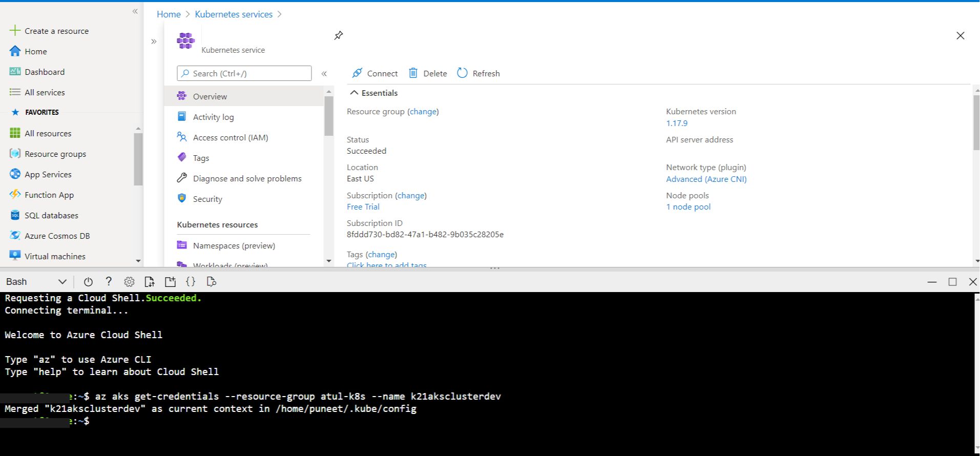Click the Refresh button
Image resolution: width=980 pixels, height=456 pixels.
point(478,73)
